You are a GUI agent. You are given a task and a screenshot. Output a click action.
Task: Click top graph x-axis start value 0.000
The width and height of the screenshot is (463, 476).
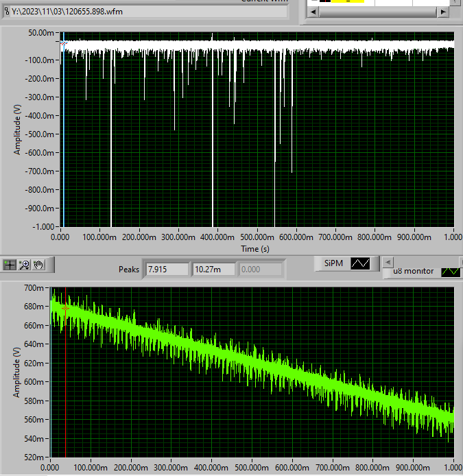click(x=60, y=237)
